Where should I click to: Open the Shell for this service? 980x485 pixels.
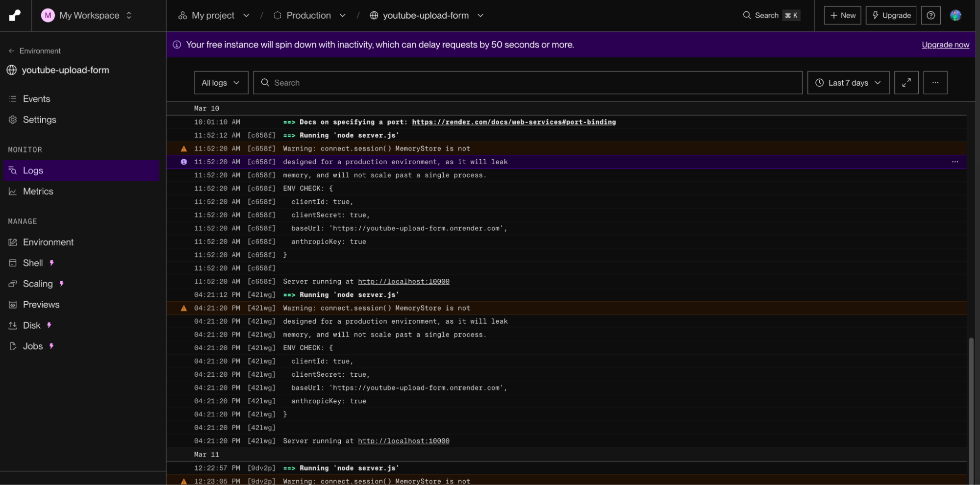click(32, 263)
